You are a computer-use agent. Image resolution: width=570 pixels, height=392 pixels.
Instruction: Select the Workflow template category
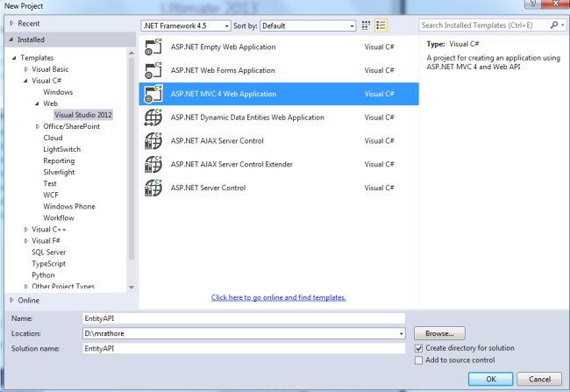pyautogui.click(x=59, y=217)
